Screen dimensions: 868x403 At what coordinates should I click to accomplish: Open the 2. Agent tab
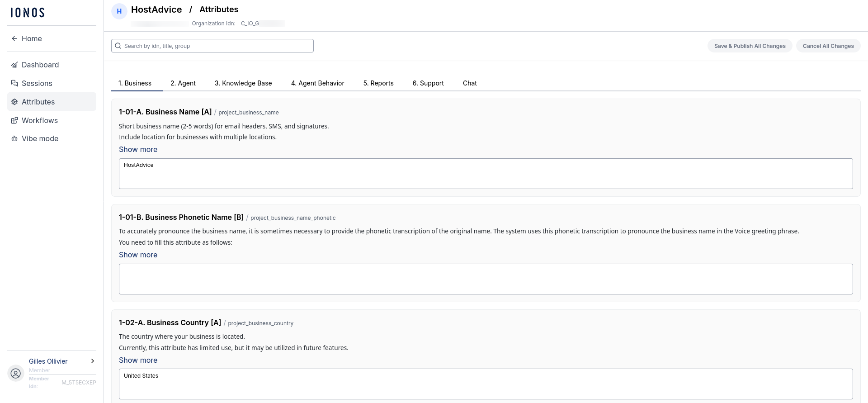pos(183,83)
